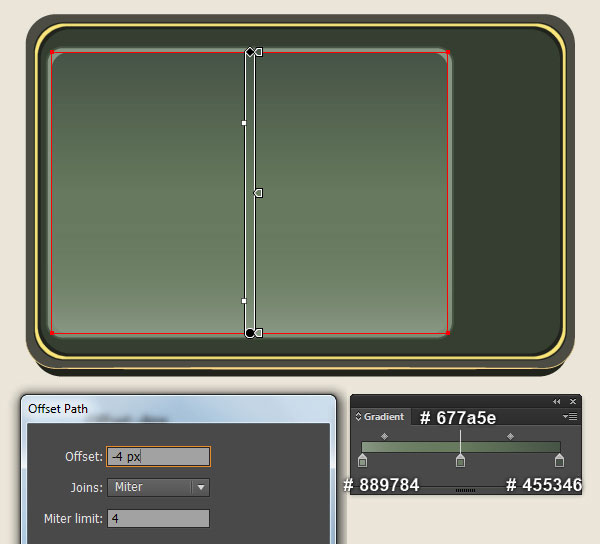This screenshot has width=600, height=544.
Task: Click the upper midpoint square on gradient annotator
Action: click(244, 123)
